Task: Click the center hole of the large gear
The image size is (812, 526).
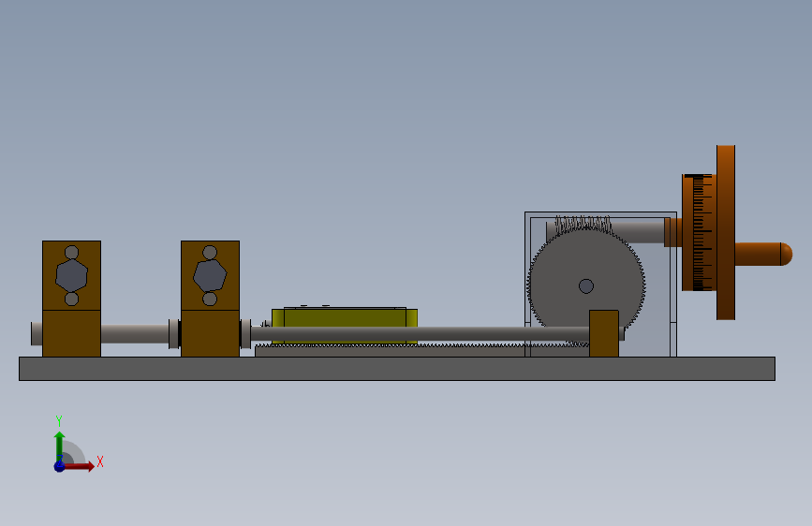Action: [586, 286]
